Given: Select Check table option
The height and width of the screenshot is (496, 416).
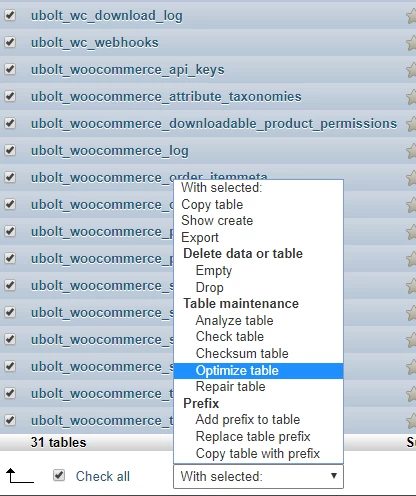Looking at the screenshot, I should pos(258,337).
